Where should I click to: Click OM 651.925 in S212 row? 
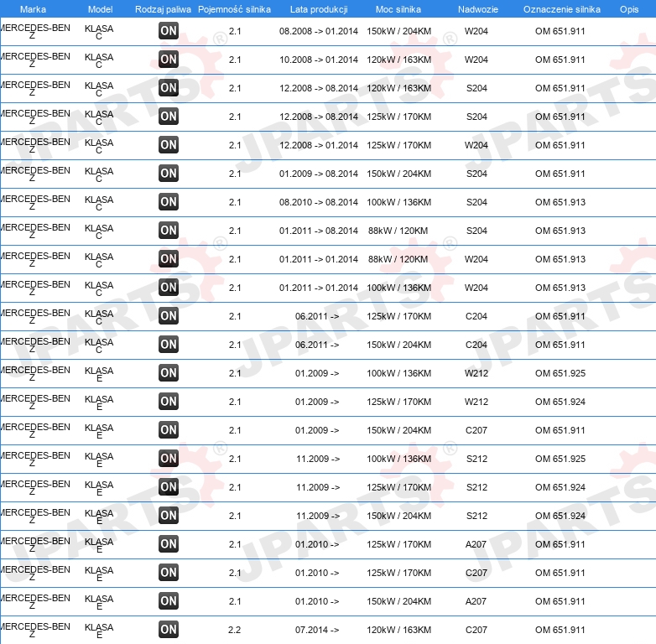tap(560, 459)
